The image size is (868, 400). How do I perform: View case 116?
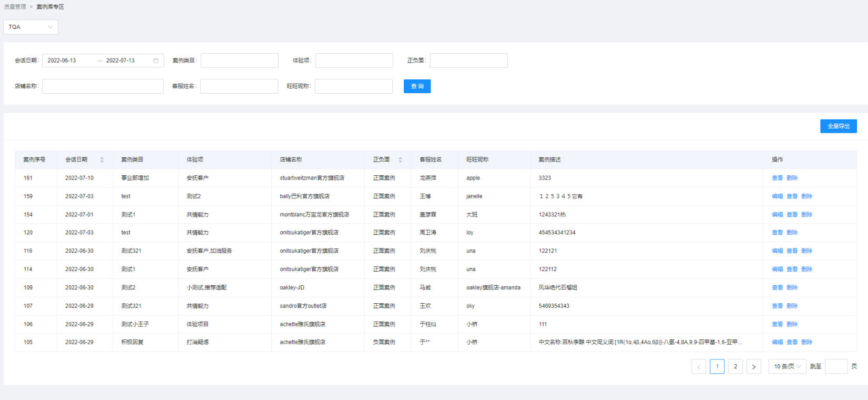792,251
